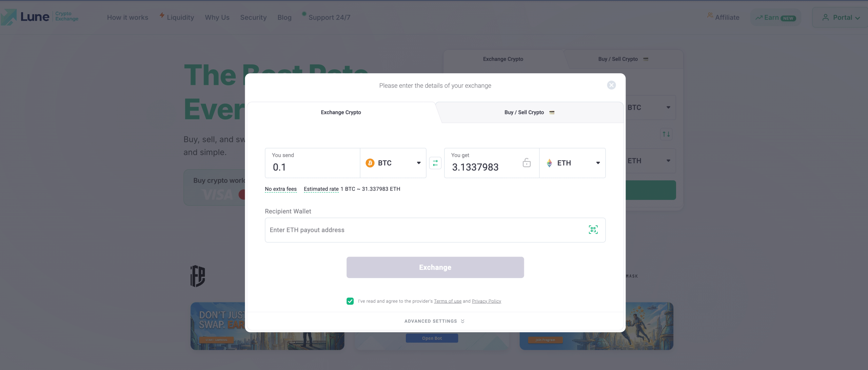This screenshot has height=370, width=868.
Task: Close the exchange details dialog
Action: pos(611,85)
